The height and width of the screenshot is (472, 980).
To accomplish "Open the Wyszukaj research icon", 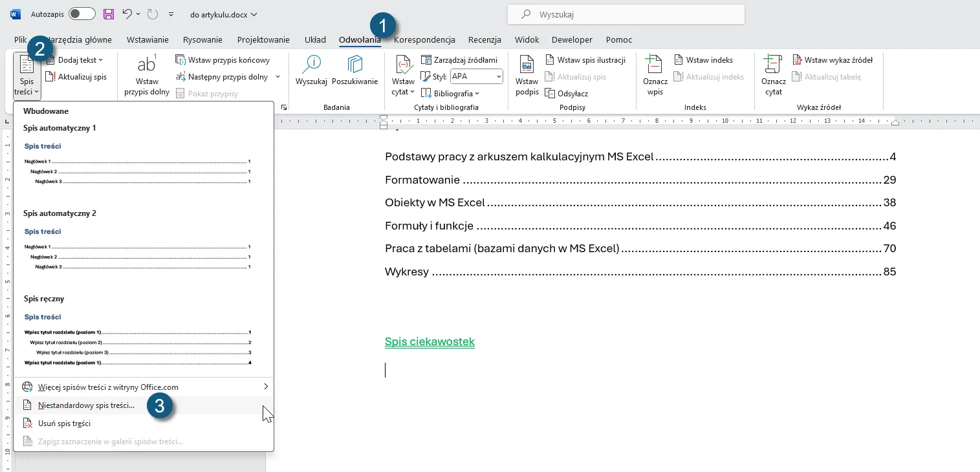I will 312,65.
